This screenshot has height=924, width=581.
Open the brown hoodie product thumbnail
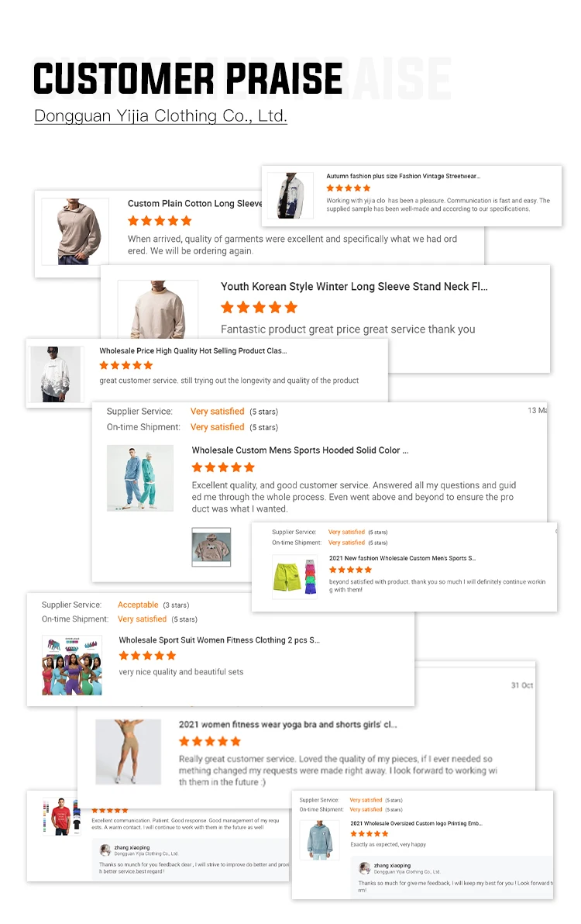75,232
